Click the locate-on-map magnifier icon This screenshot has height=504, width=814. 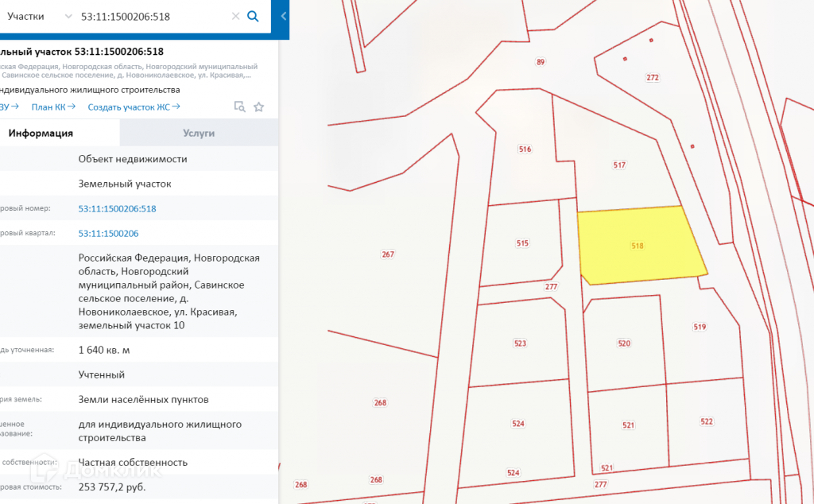(239, 107)
